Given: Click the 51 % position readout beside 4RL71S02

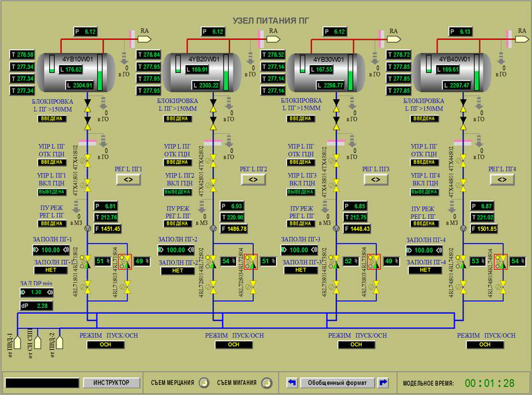Looking at the screenshot, I should point(103,261).
